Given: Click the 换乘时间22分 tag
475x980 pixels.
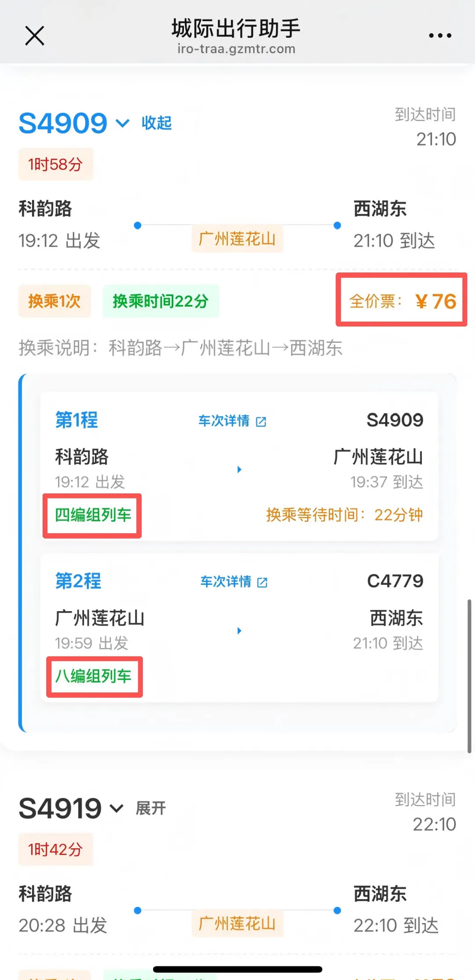Looking at the screenshot, I should pyautogui.click(x=161, y=301).
